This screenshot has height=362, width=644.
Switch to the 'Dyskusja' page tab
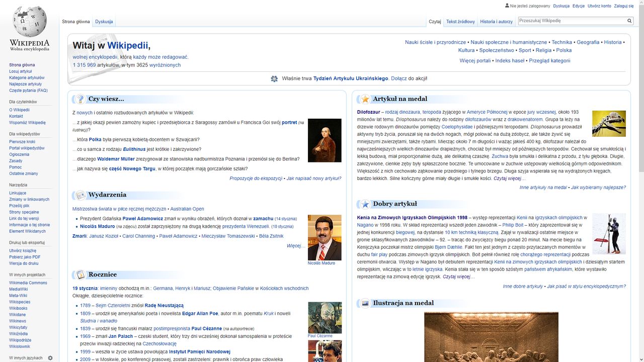coord(104,22)
